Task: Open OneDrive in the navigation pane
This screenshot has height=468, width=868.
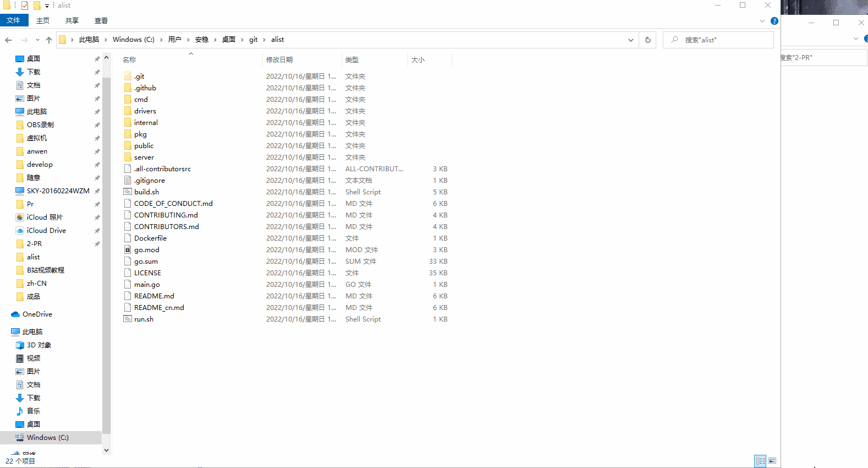Action: [x=37, y=314]
